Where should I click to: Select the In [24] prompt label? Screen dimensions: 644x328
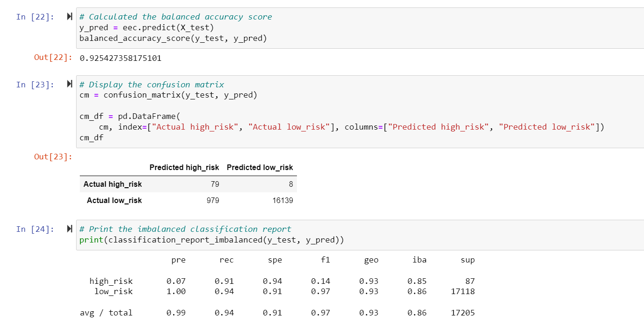tap(35, 230)
